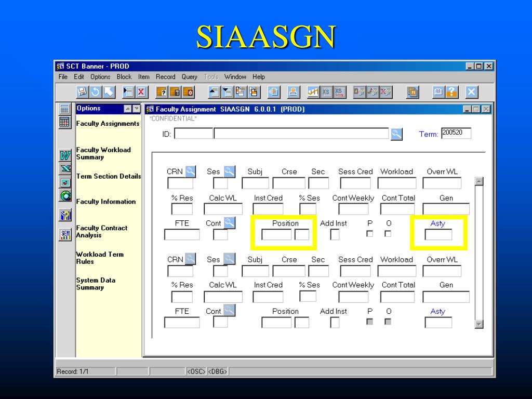Click the first CRN search magnifier icon
This screenshot has width=532, height=399.
[190, 171]
